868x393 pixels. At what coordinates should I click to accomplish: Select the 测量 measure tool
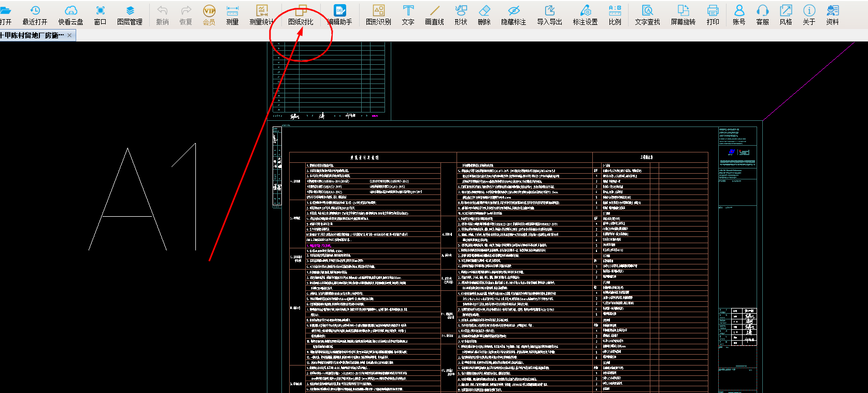(x=232, y=15)
